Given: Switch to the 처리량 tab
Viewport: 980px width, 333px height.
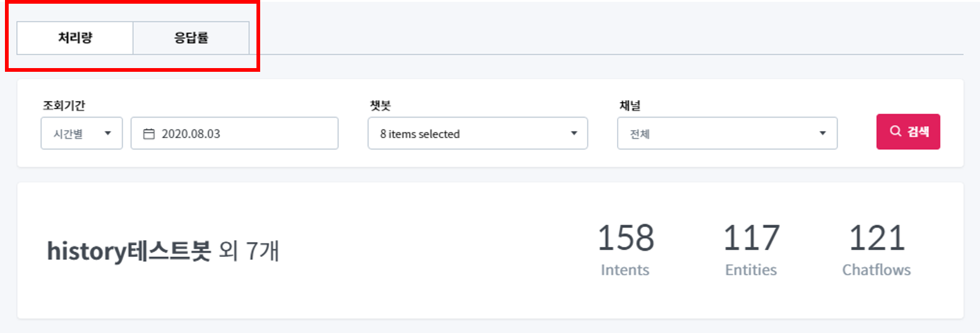Looking at the screenshot, I should pos(75,38).
